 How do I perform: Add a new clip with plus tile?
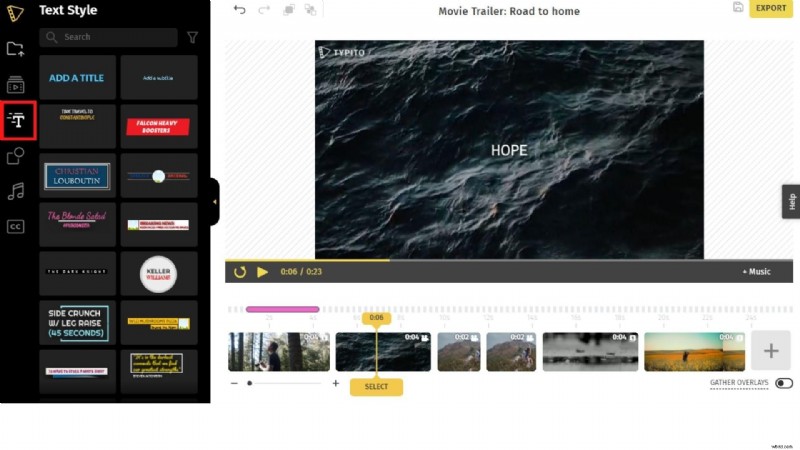771,351
